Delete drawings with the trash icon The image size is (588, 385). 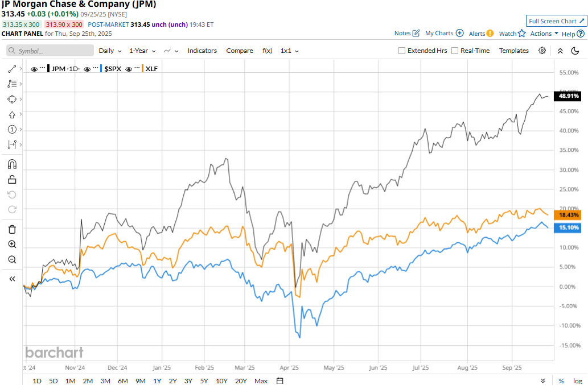coord(12,229)
